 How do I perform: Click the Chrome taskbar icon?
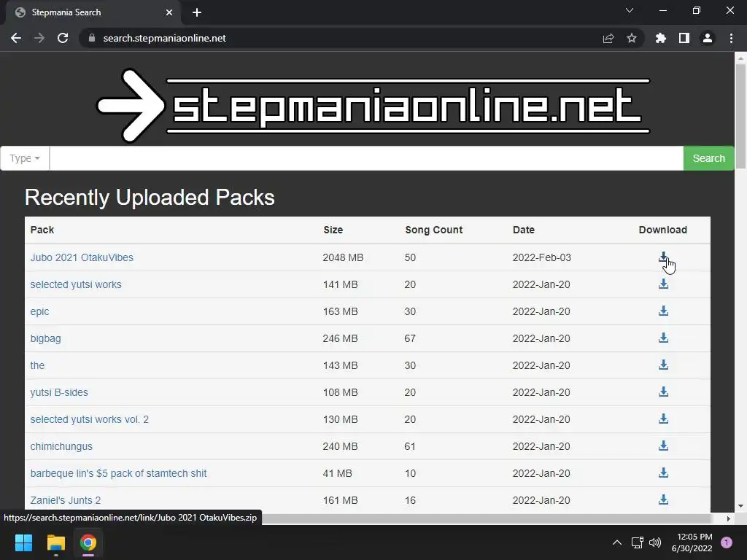(88, 542)
